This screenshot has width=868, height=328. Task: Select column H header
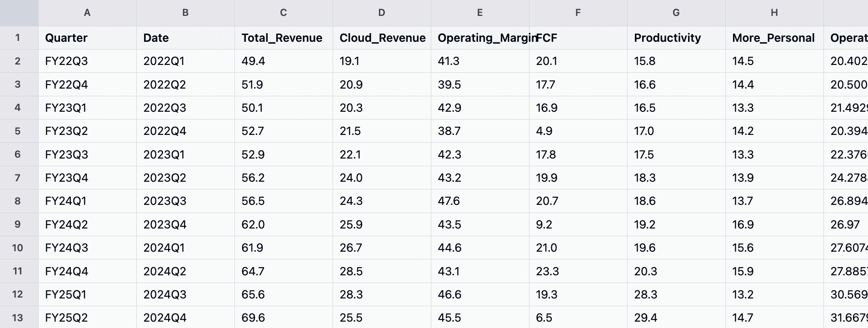click(774, 13)
